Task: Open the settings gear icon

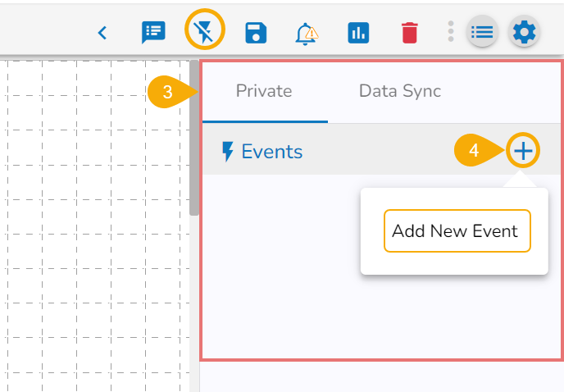Action: 524,32
